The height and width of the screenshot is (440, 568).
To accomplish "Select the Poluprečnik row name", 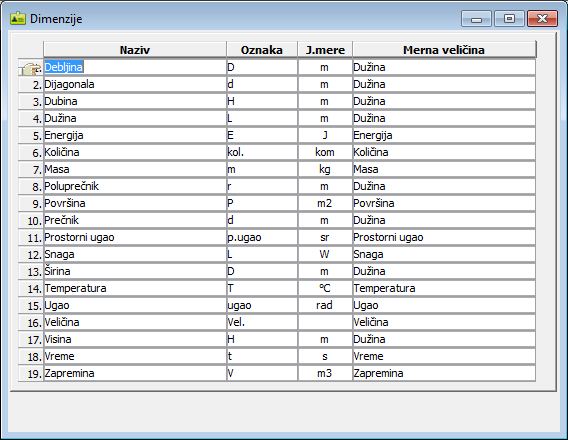I will [135, 186].
